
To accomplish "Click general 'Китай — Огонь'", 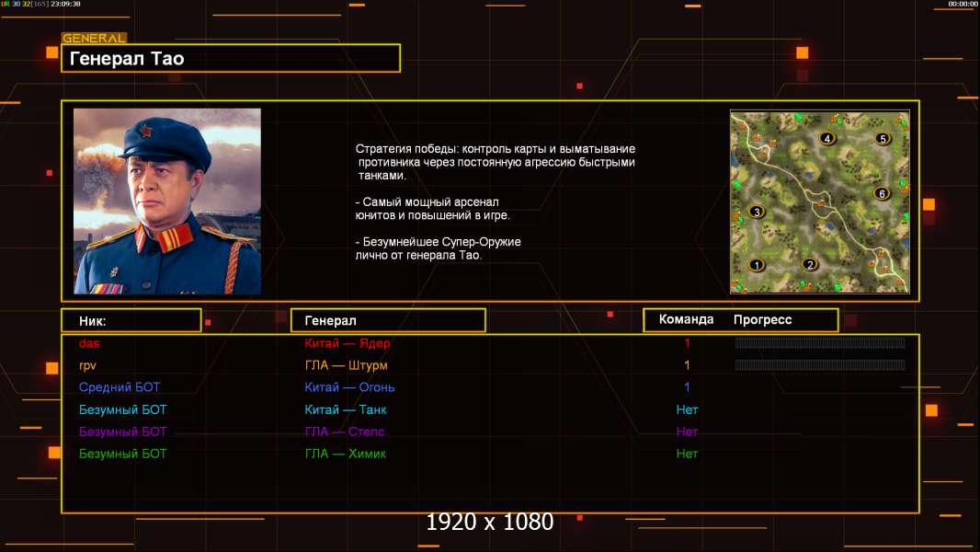I will (349, 387).
